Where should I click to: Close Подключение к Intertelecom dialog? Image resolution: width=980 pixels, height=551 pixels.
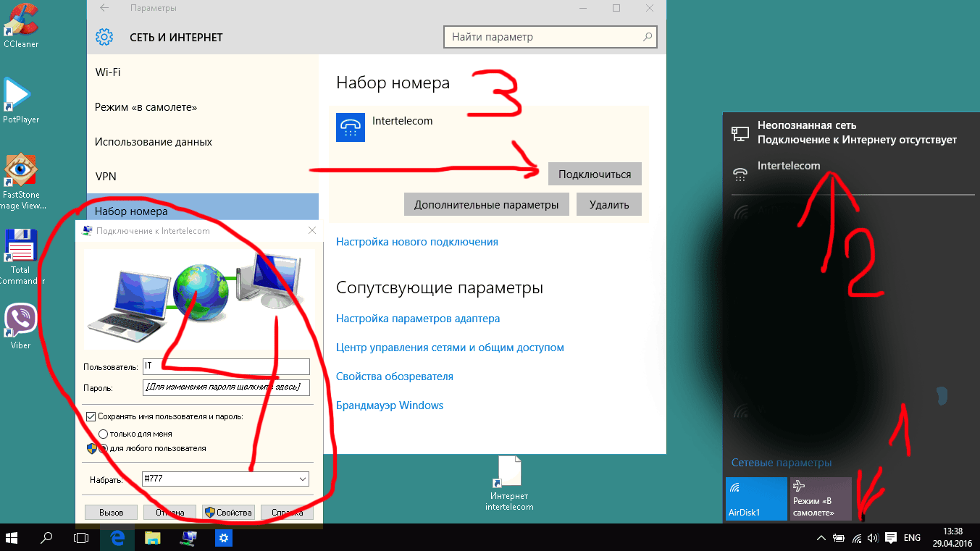pos(312,231)
